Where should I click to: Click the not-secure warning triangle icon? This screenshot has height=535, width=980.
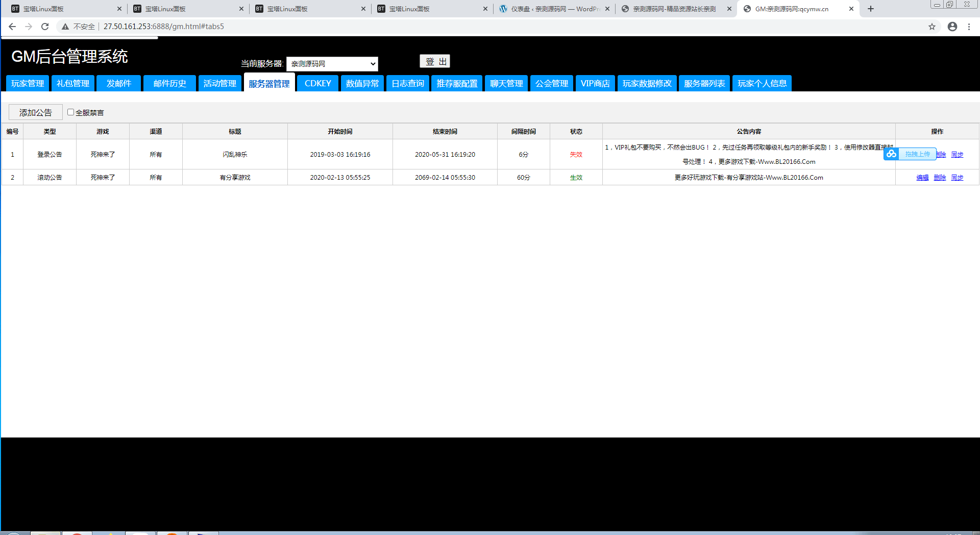pyautogui.click(x=65, y=27)
